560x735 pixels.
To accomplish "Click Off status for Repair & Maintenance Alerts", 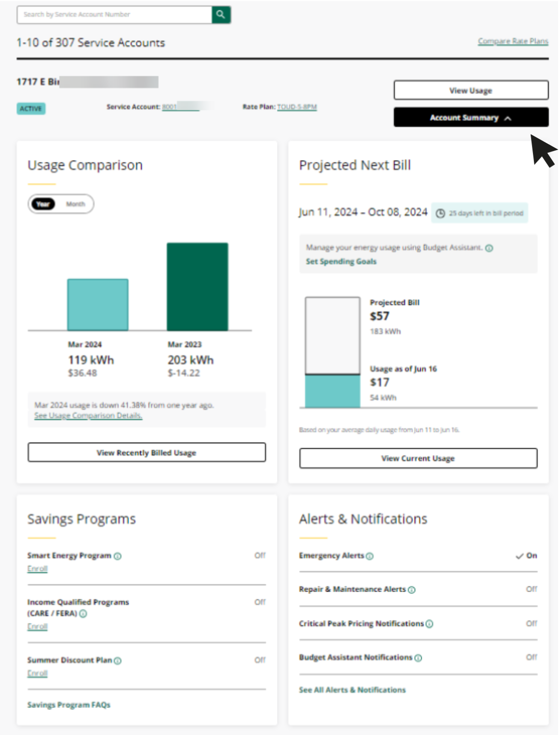I will 532,589.
